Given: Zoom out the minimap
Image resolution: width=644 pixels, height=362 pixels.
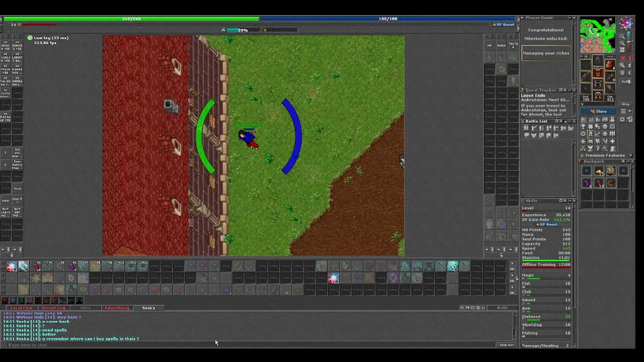Looking at the screenshot, I should pos(622,37).
